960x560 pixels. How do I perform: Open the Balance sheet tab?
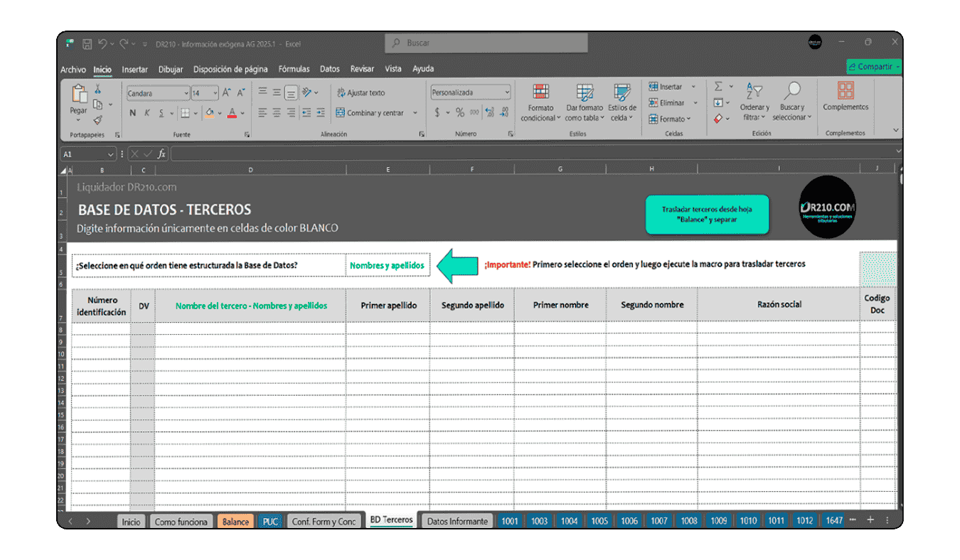point(235,521)
